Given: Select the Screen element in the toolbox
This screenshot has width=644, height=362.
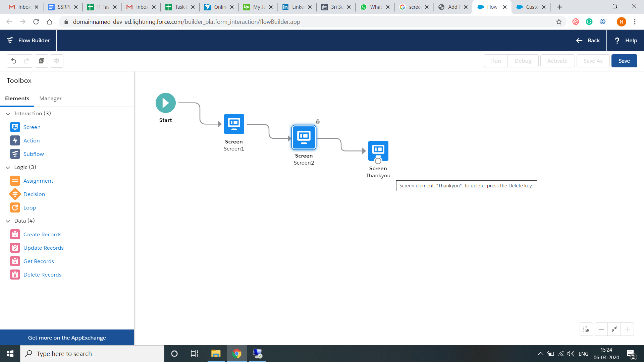Looking at the screenshot, I should (32, 127).
